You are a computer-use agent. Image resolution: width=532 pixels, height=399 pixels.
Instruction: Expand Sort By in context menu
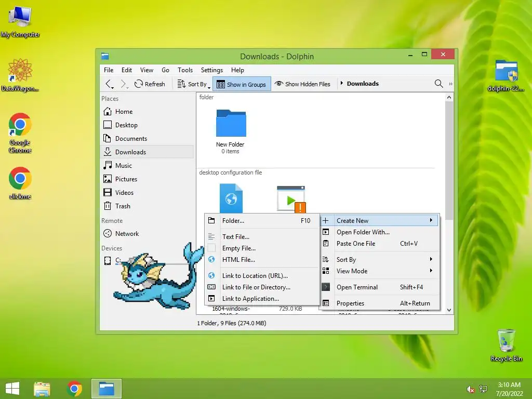379,260
